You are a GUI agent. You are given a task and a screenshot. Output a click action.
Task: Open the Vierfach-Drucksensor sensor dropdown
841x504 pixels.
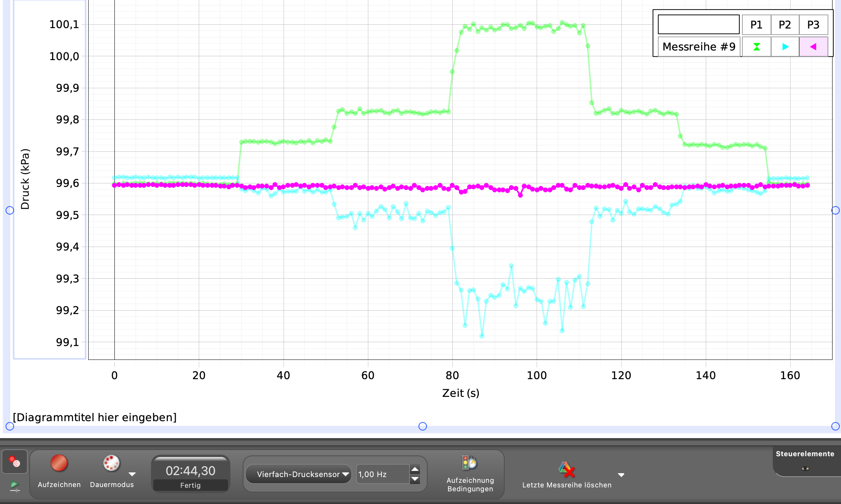click(x=299, y=474)
